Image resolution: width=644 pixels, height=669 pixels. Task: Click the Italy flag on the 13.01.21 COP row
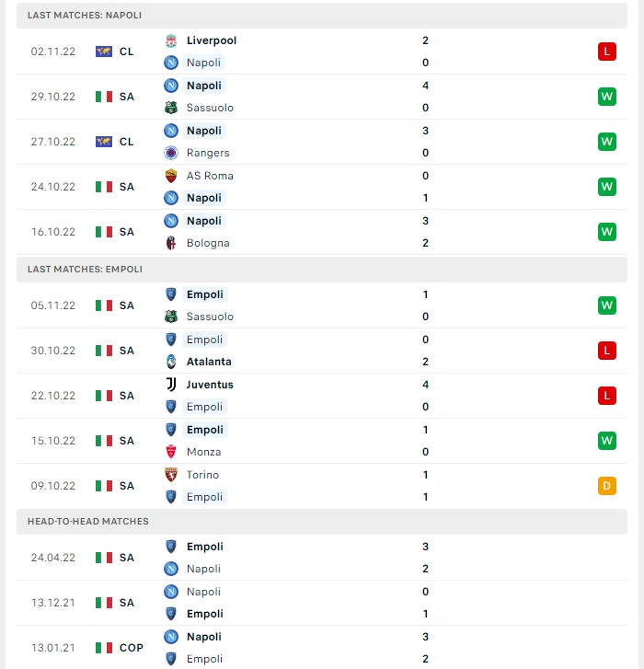click(x=104, y=648)
